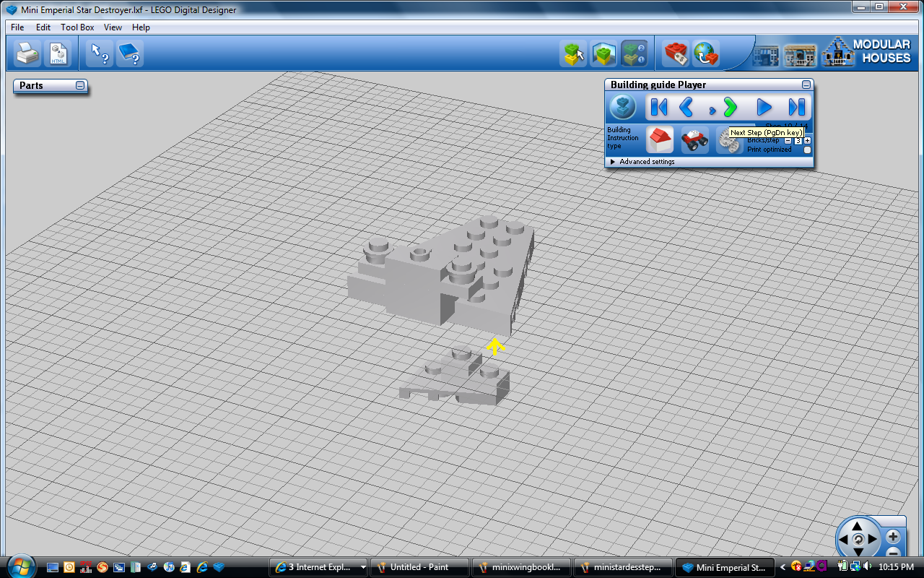
Task: Open the volume control in the system tray
Action: 867,566
